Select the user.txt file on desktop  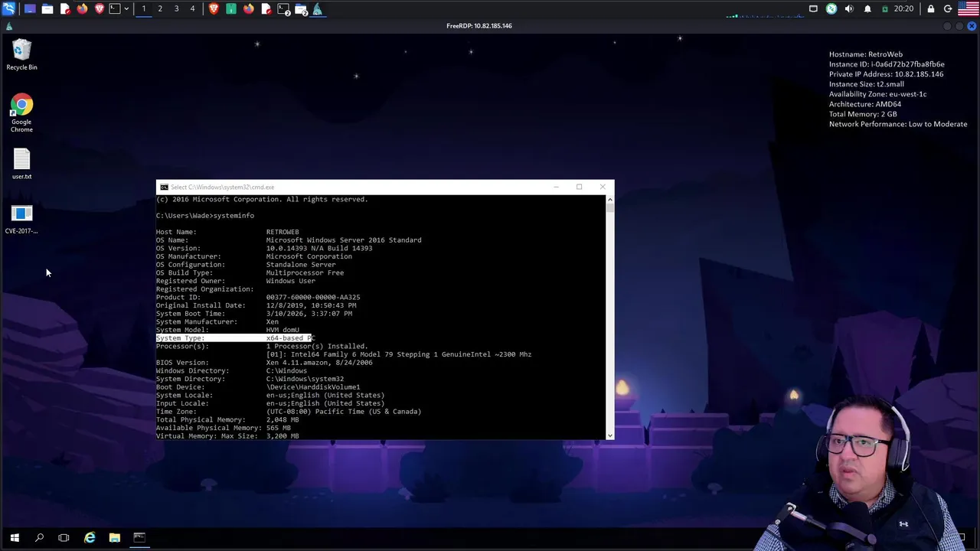click(21, 164)
